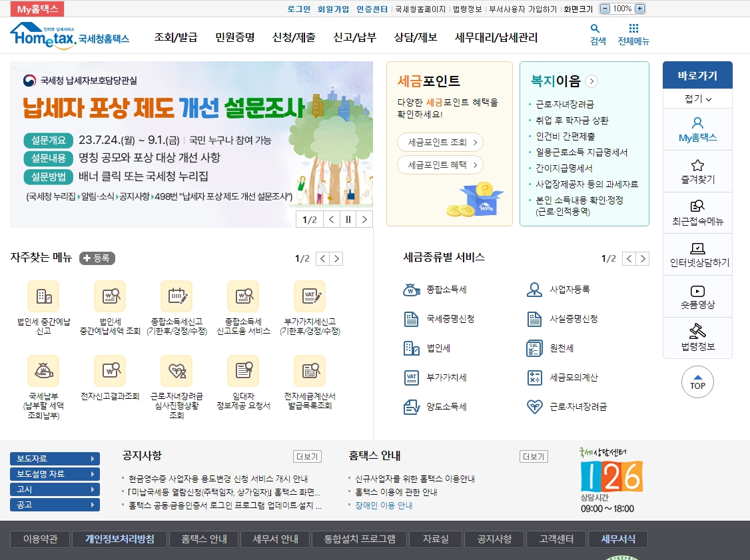Click the 회원가입 link
This screenshot has width=750, height=560.
(x=334, y=9)
